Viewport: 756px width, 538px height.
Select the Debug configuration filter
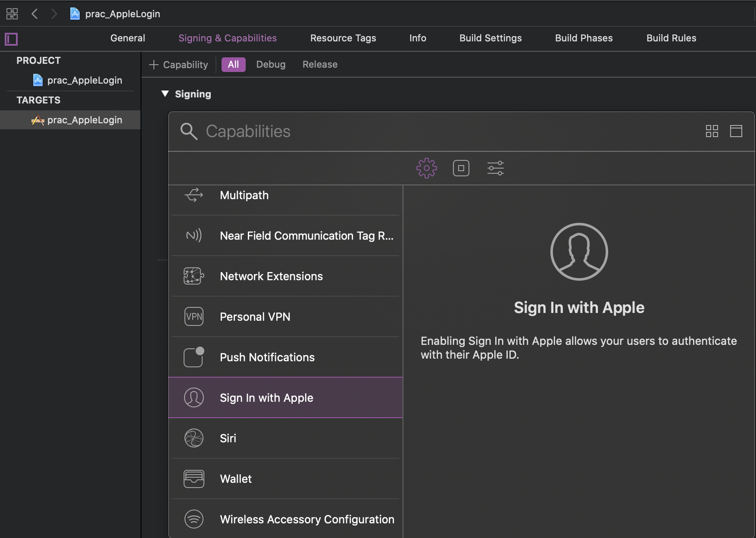(x=271, y=64)
